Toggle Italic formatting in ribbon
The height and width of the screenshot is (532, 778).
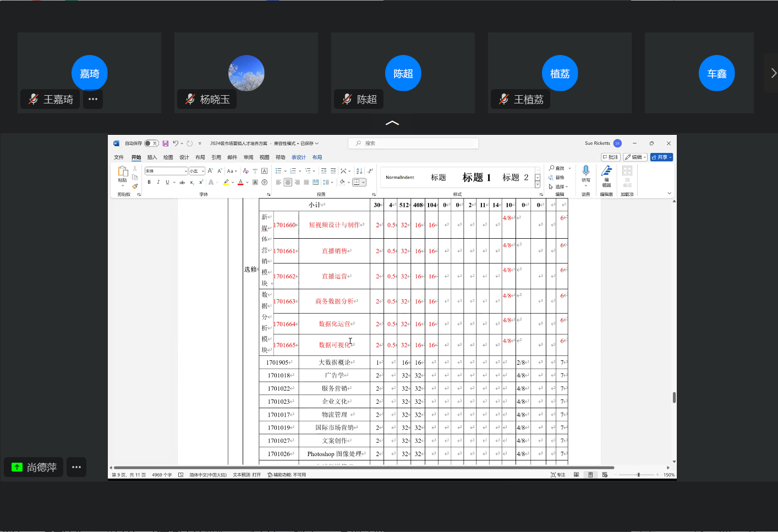click(158, 182)
